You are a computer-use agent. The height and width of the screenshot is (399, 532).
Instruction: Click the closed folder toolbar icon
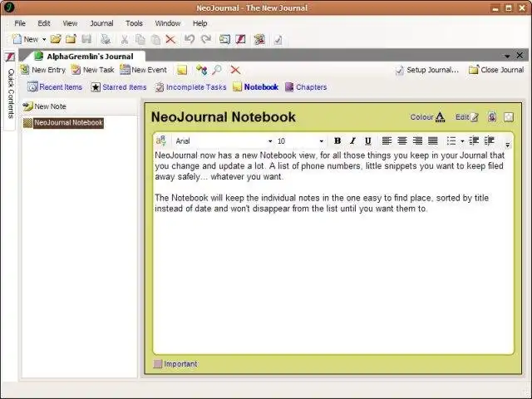(x=71, y=39)
